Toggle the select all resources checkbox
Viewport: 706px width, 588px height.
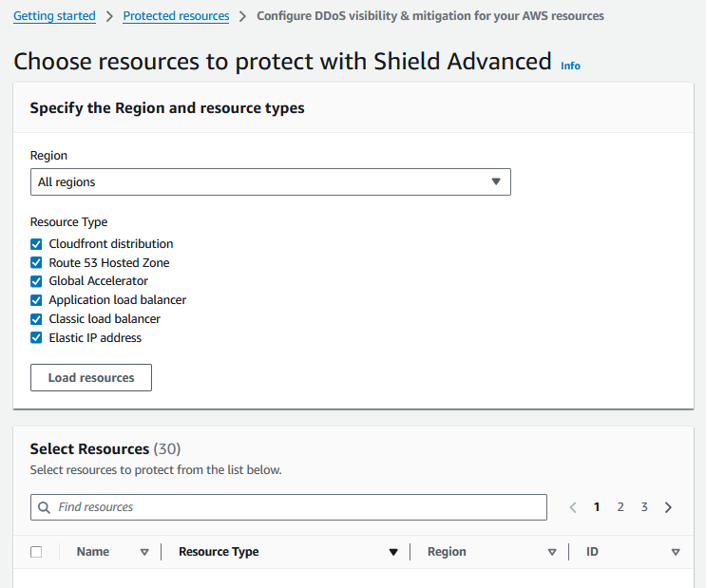tap(36, 552)
